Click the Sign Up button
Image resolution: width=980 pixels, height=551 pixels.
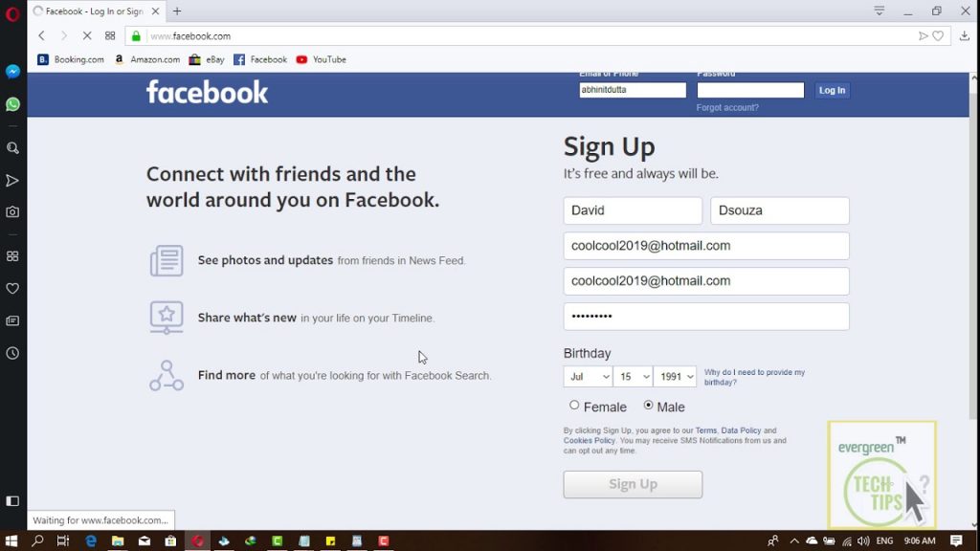(633, 484)
